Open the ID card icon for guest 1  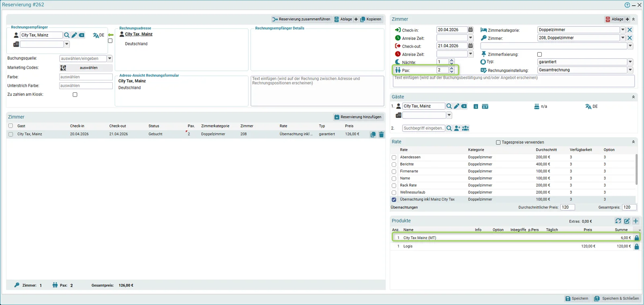coord(485,106)
